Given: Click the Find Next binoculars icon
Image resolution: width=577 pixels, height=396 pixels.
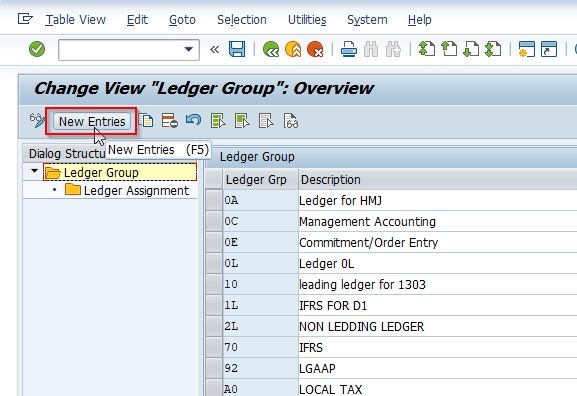Looking at the screenshot, I should (x=393, y=49).
